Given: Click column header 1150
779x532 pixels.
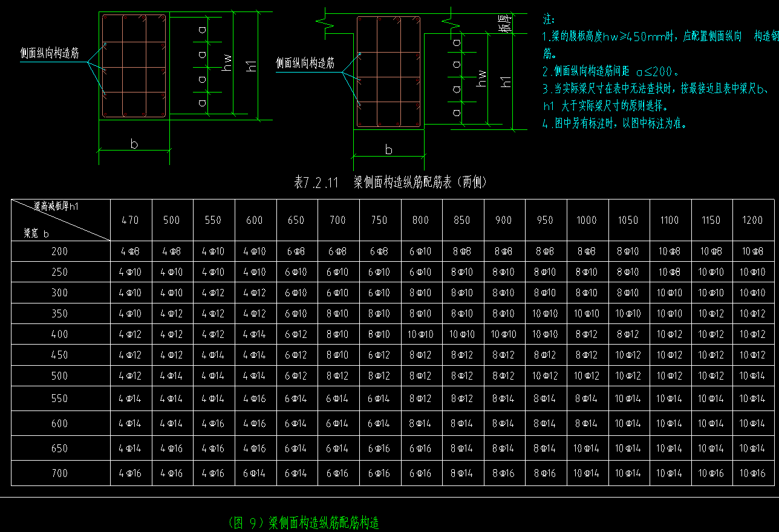Looking at the screenshot, I should click(711, 220).
